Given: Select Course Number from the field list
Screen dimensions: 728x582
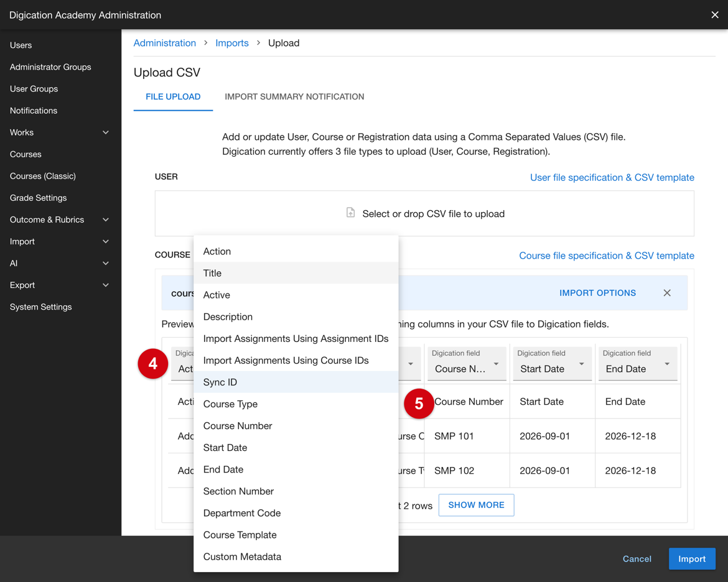Looking at the screenshot, I should coord(296,425).
